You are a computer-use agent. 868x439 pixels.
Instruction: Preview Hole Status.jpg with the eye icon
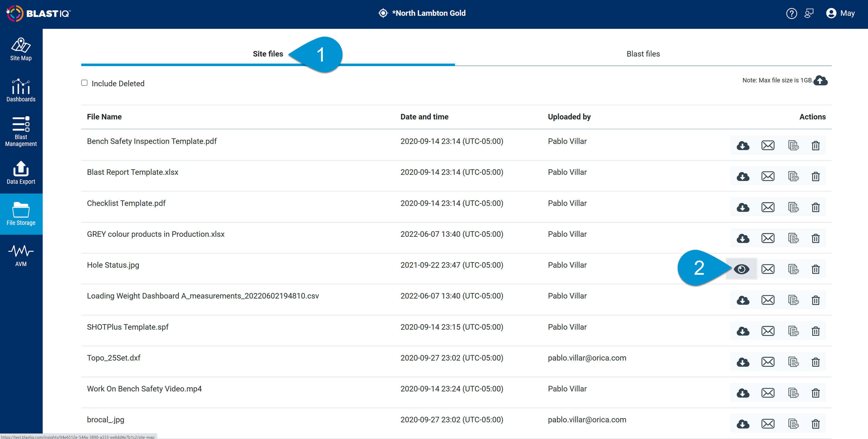(x=741, y=269)
